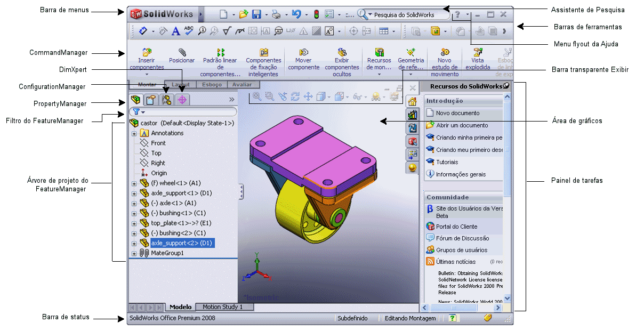Click the Abrir um documento link

pyautogui.click(x=462, y=125)
